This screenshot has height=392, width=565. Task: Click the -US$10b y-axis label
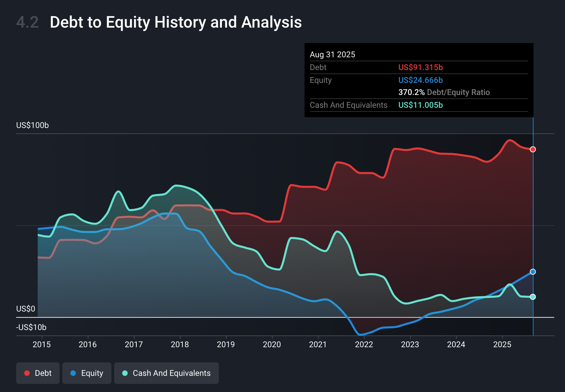click(x=31, y=327)
